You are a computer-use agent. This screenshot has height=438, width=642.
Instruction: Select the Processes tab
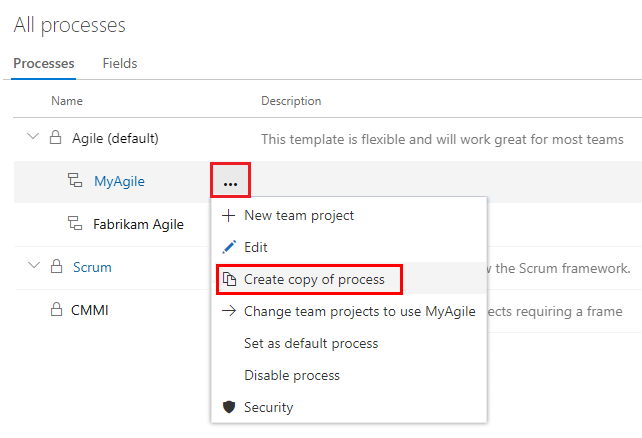click(44, 63)
